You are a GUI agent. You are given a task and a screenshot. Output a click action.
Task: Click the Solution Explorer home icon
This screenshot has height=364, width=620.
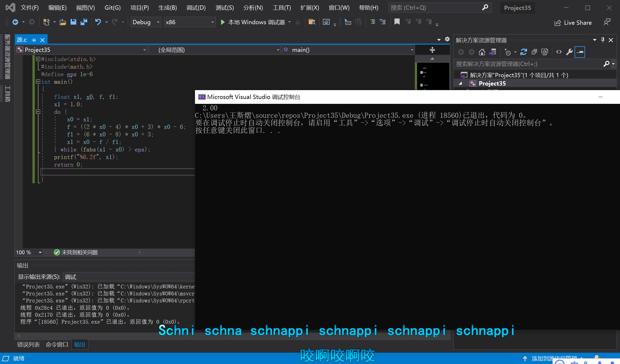click(x=482, y=52)
